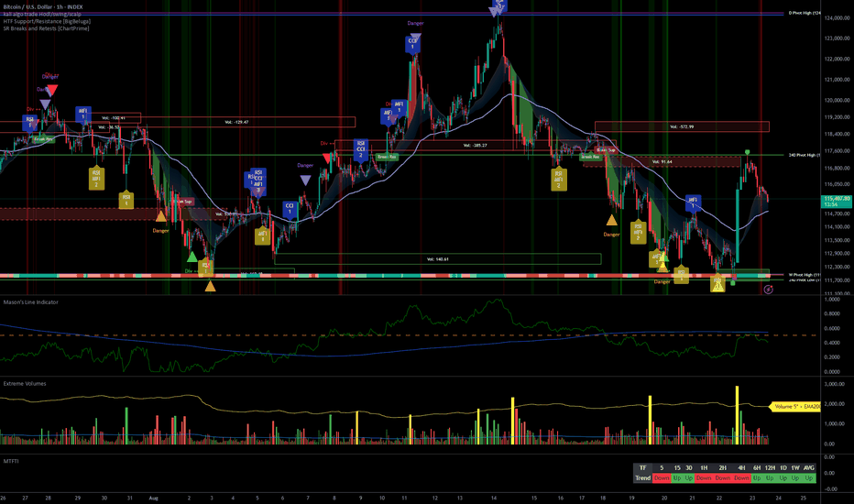Click the 1H timeframe header in MTFTI table
Screen dimensions: 854x504
pos(704,468)
